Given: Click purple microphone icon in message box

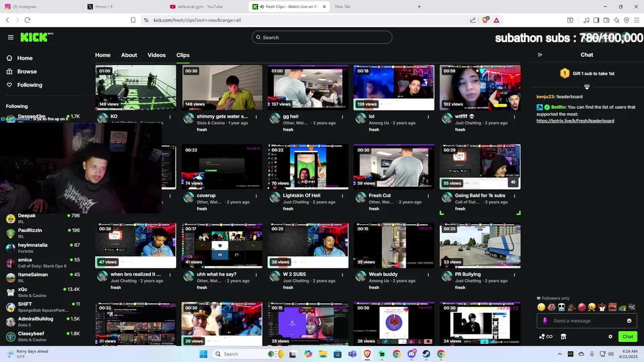Looking at the screenshot, I should (x=545, y=321).
